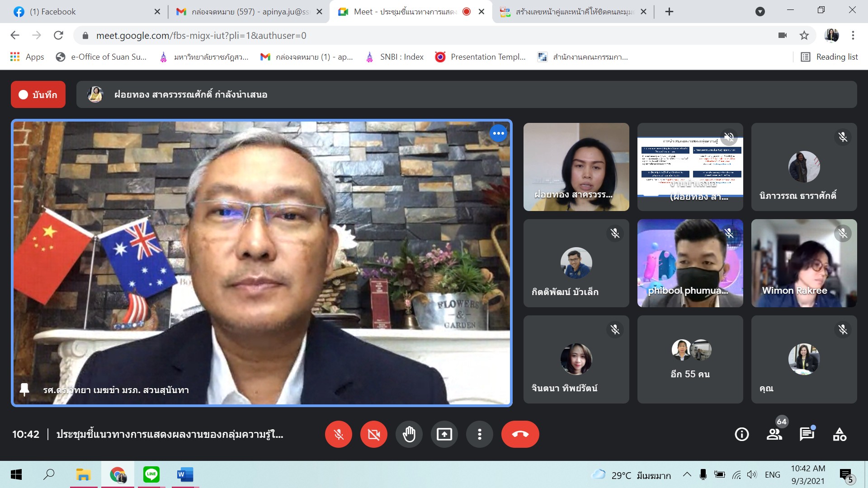Open LINE app from taskbar
The height and width of the screenshot is (488, 868).
151,474
